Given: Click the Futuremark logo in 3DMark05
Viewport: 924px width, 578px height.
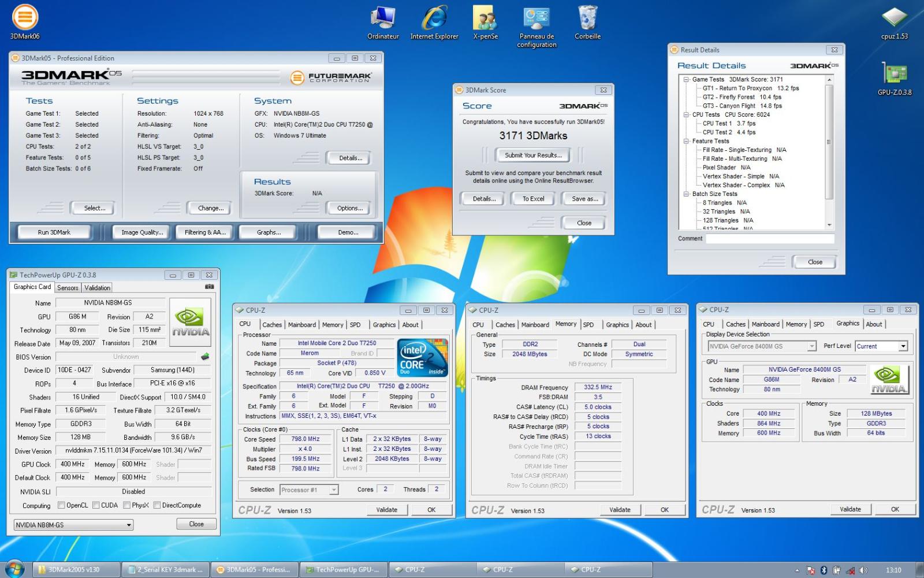Looking at the screenshot, I should point(331,77).
